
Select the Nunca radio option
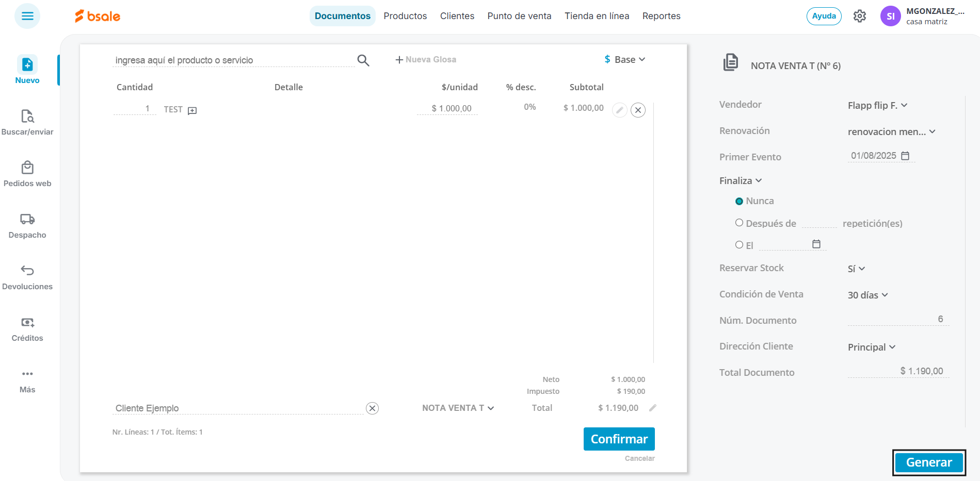(740, 201)
